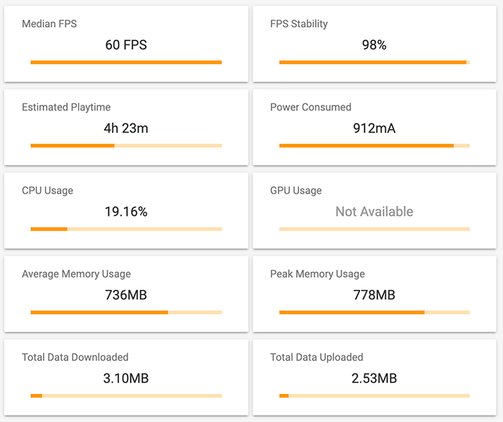Click the 736MB average memory value

[126, 295]
